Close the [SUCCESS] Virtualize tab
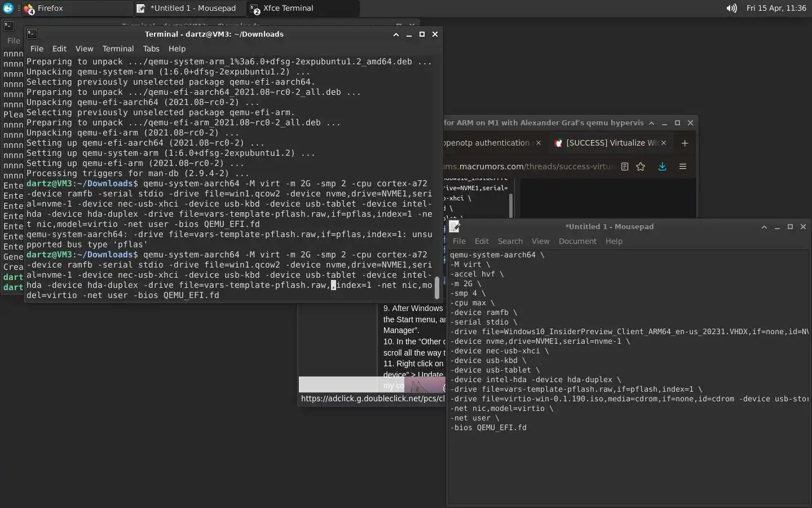Screen dimensions: 812x508 click(x=664, y=143)
